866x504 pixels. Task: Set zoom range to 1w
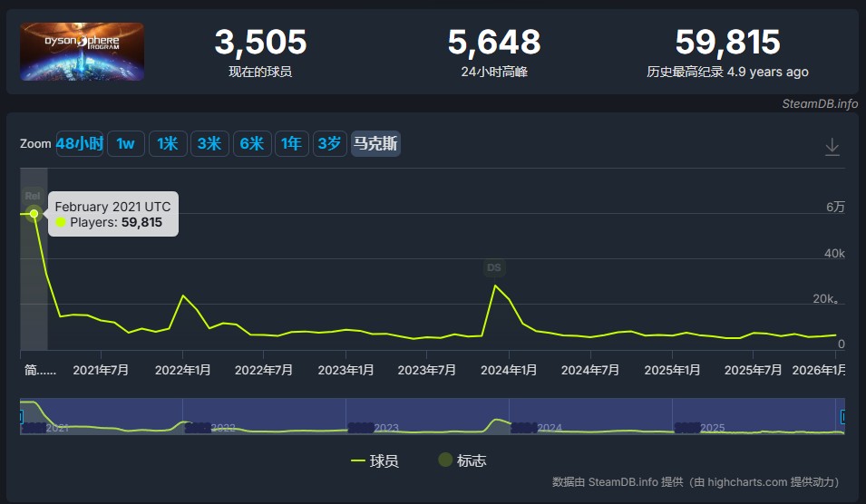click(125, 143)
